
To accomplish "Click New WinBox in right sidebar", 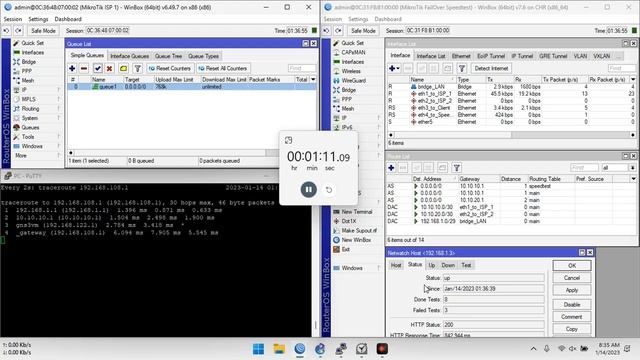I will tap(356, 240).
